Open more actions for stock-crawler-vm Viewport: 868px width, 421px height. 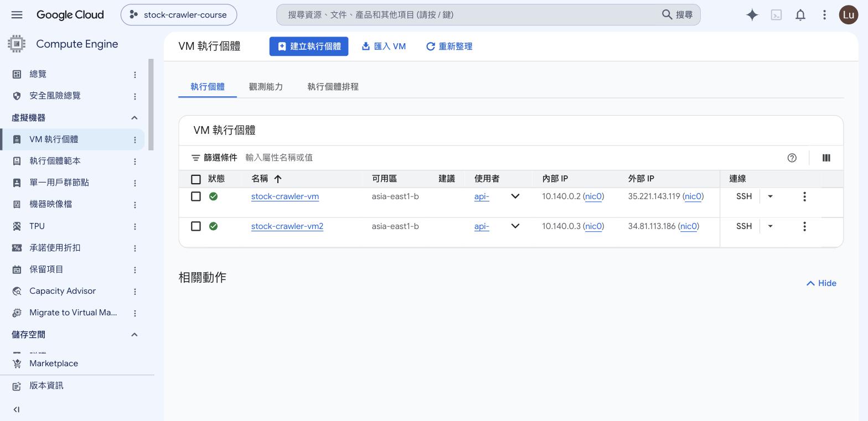(x=804, y=196)
